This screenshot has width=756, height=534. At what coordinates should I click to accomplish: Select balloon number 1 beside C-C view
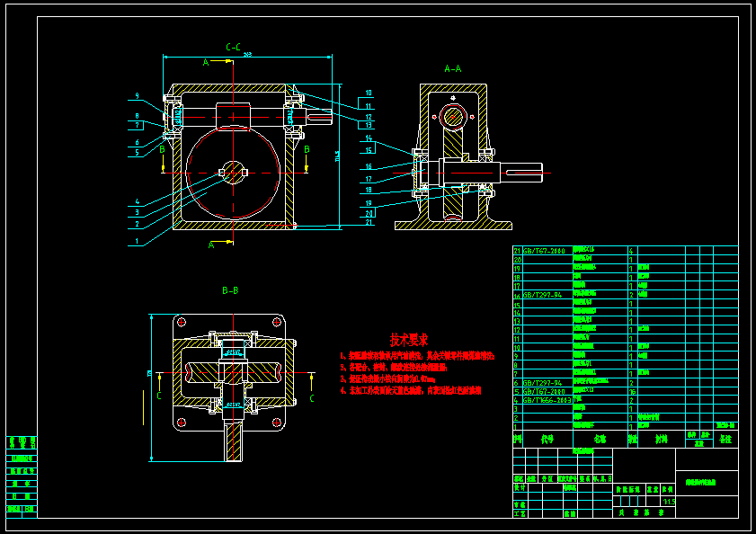click(x=137, y=241)
